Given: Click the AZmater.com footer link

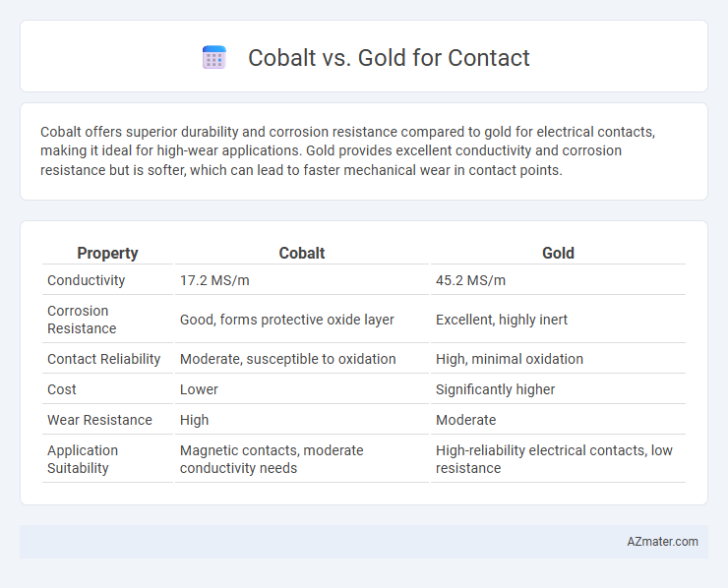Looking at the screenshot, I should coord(662,542).
